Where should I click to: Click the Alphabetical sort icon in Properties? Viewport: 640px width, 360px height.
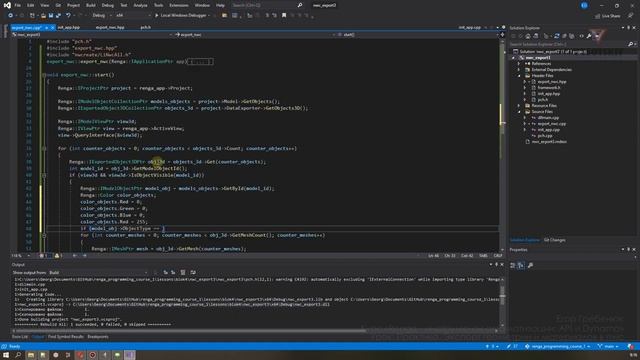coord(521,265)
